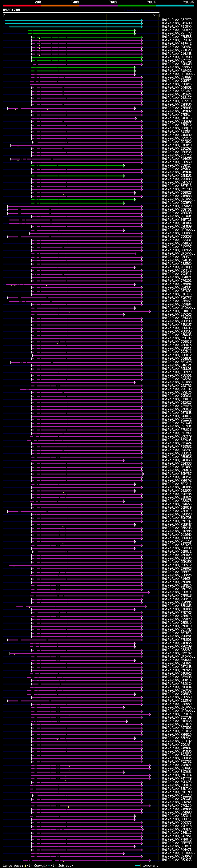The height and width of the screenshot is (868, 197).
Task: Click the green alignment bar of UniRef100_A9S0R9
Action: [82, 30]
